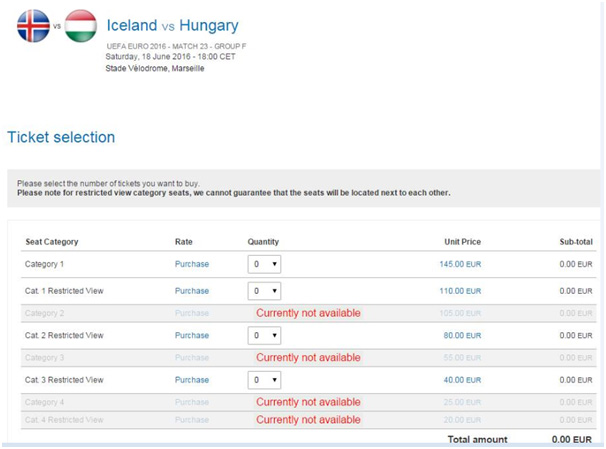
Task: Click the Saturday, 18 June 2016 date line
Action: pyautogui.click(x=170, y=57)
